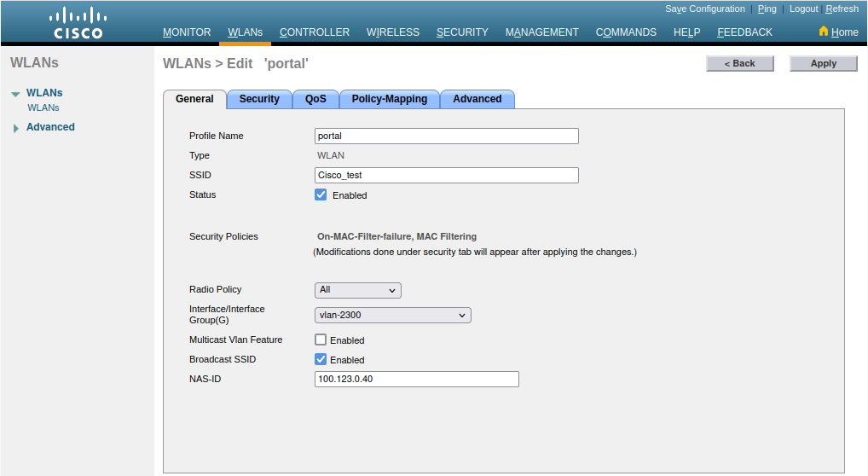This screenshot has width=868, height=476.
Task: Collapse the WLANs sidebar tree arrow
Action: click(15, 94)
